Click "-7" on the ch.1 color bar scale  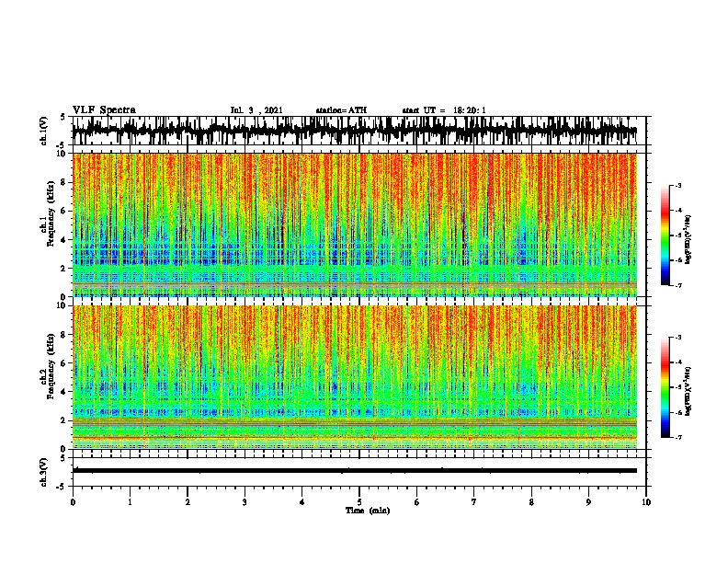click(x=677, y=285)
